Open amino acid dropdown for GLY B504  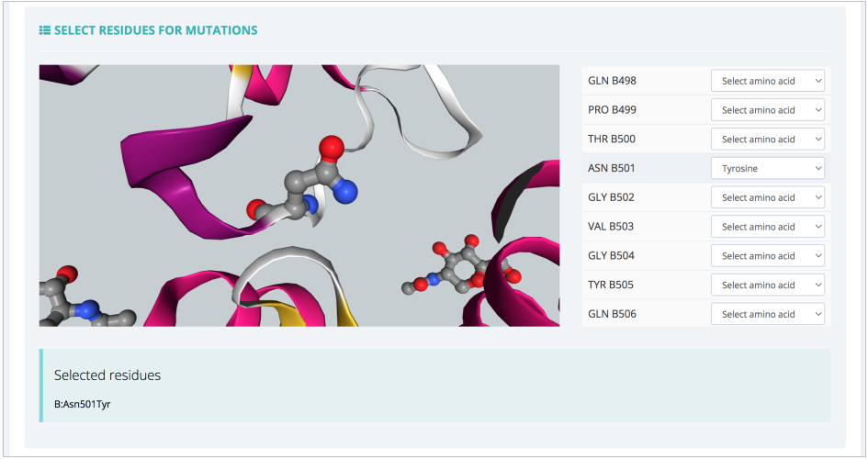767,256
